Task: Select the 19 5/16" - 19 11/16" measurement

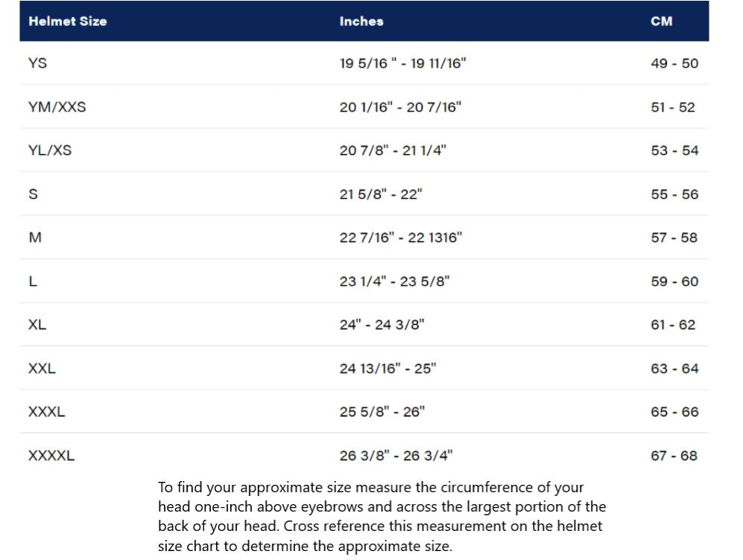Action: coord(402,63)
